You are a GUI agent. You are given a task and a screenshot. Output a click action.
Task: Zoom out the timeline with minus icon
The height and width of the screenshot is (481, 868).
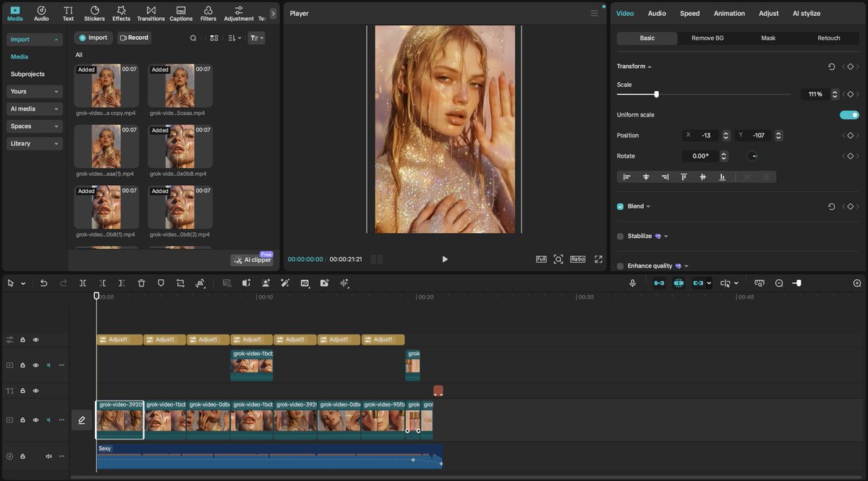click(779, 284)
